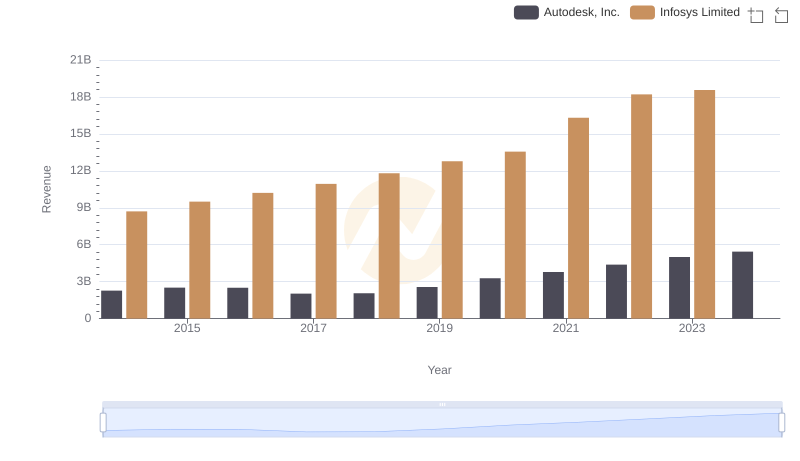Click the grip bar atop the range slider
Image resolution: width=800 pixels, height=461 pixels.
click(x=442, y=404)
